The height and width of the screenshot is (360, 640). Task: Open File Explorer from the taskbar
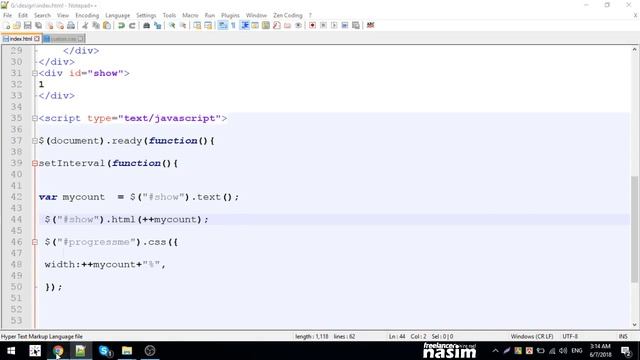click(127, 351)
